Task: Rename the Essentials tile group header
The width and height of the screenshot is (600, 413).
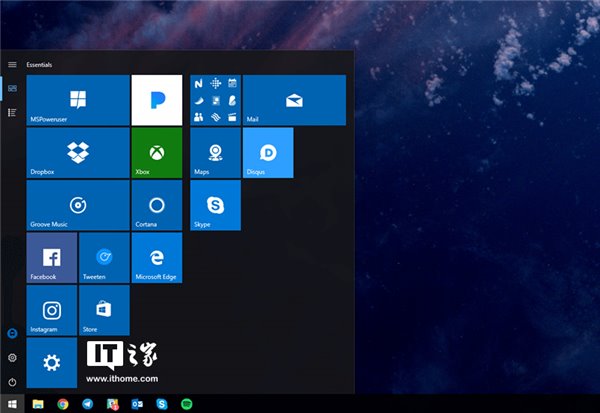Action: [39, 65]
